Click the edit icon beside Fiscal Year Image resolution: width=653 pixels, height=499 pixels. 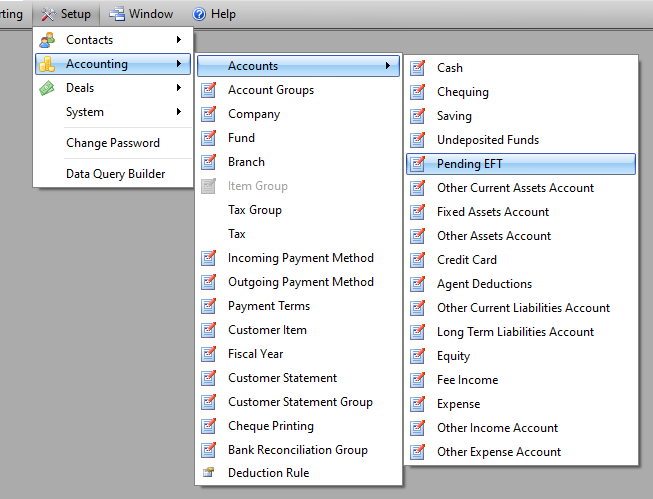[209, 354]
